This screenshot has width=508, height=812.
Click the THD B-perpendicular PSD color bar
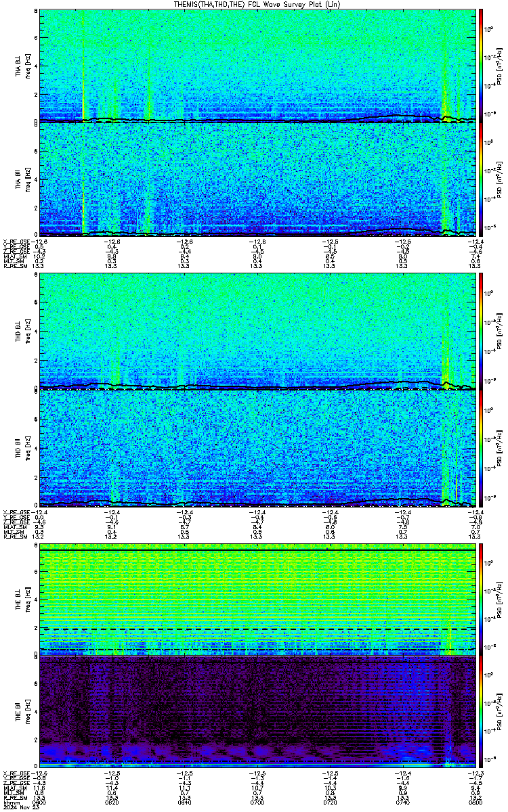(x=482, y=332)
